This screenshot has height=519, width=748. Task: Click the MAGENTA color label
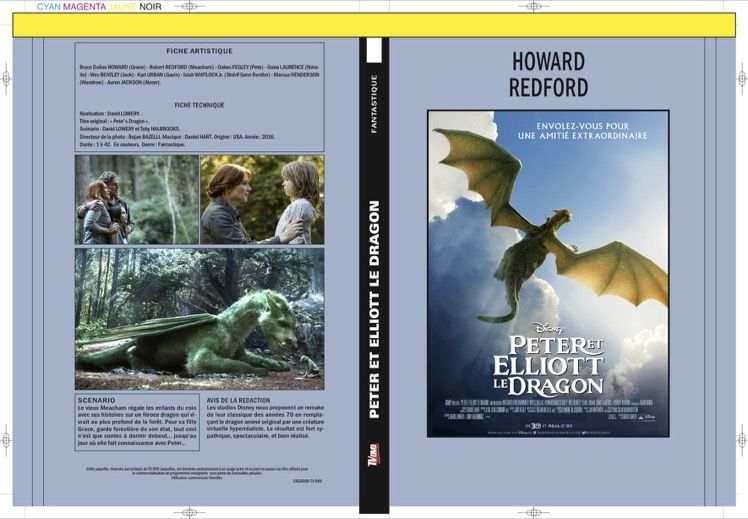tap(85, 7)
